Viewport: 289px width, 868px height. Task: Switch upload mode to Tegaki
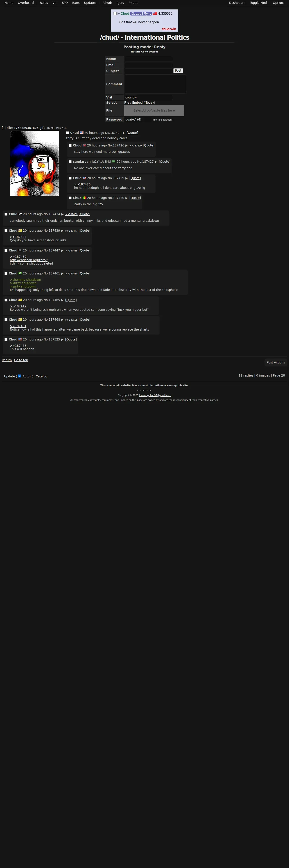(150, 103)
